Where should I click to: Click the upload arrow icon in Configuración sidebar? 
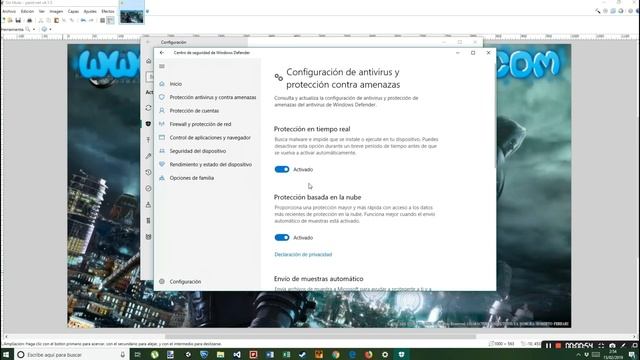tap(149, 140)
